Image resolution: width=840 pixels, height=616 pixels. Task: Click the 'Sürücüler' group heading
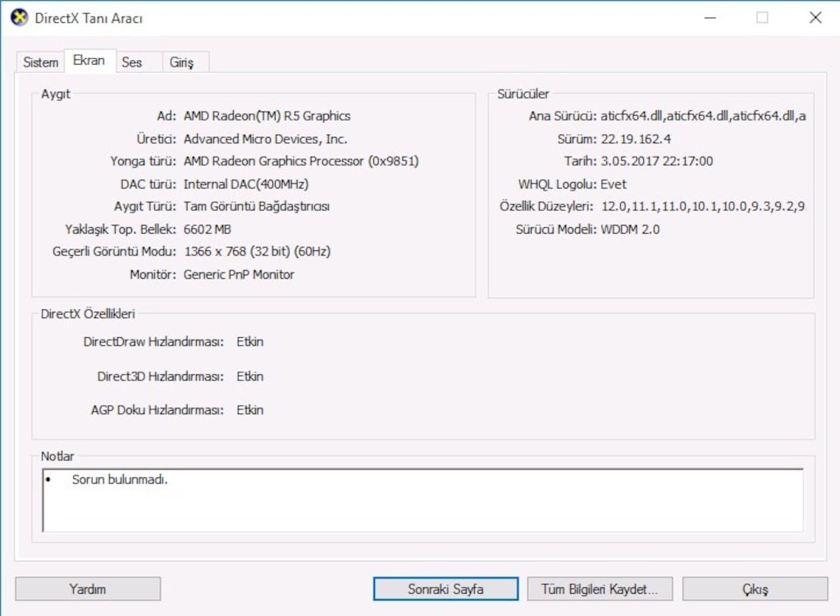point(523,94)
